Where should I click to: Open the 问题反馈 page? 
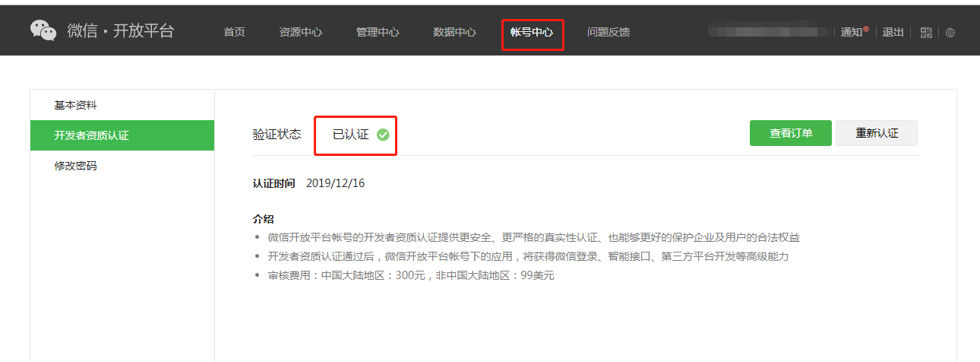point(609,32)
